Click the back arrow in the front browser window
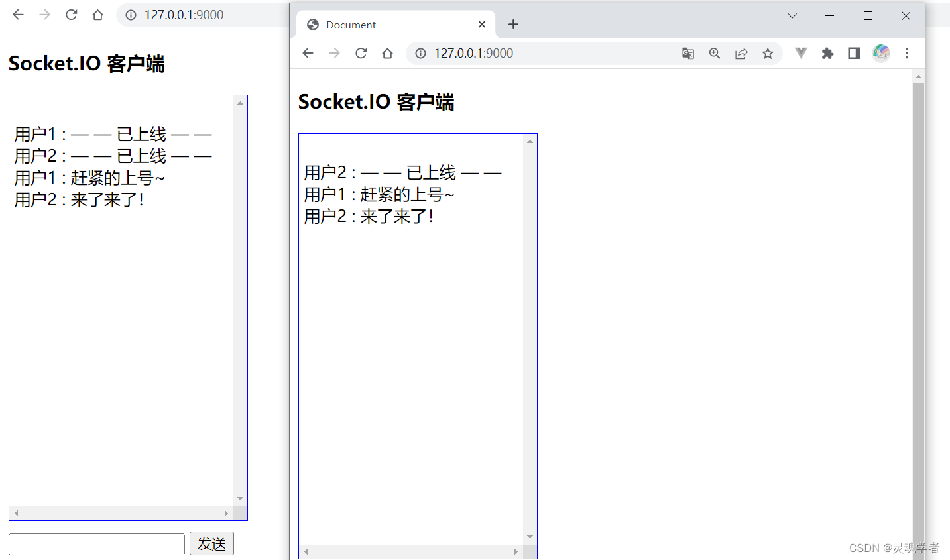This screenshot has width=950, height=560. pos(308,53)
